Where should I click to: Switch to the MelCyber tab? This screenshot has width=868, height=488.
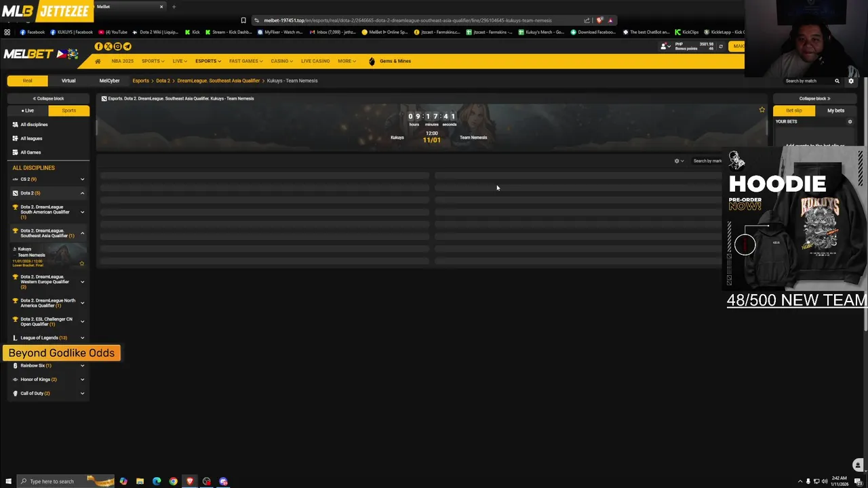(109, 81)
